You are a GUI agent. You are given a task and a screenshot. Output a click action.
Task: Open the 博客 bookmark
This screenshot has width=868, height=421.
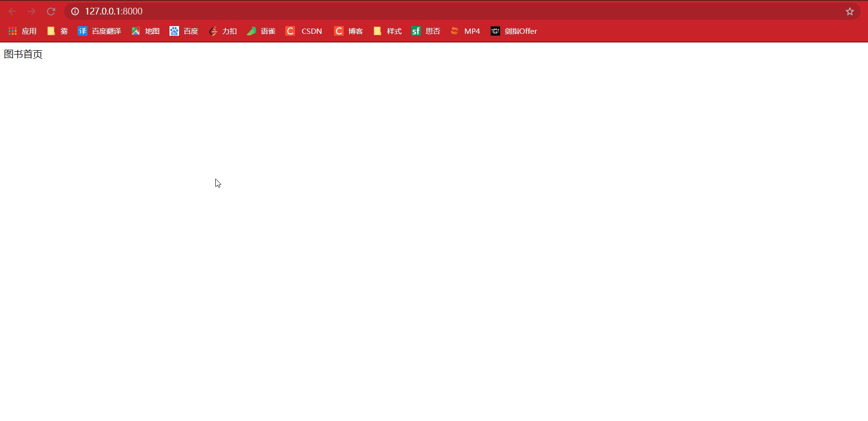pos(349,31)
